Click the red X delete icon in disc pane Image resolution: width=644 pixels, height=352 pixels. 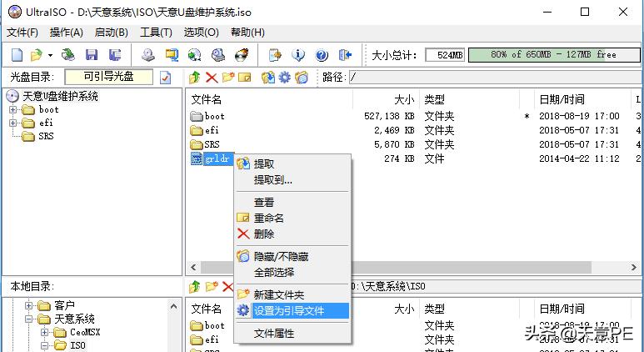click(x=212, y=77)
